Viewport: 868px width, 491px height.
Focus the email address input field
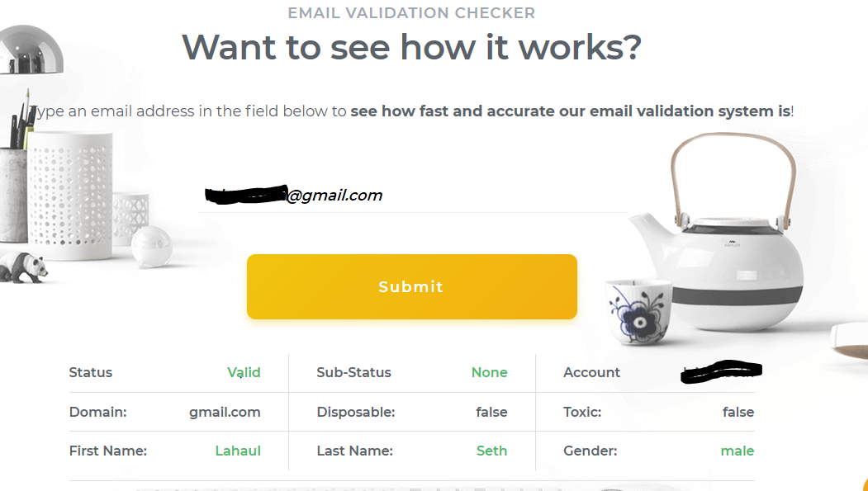coord(411,196)
